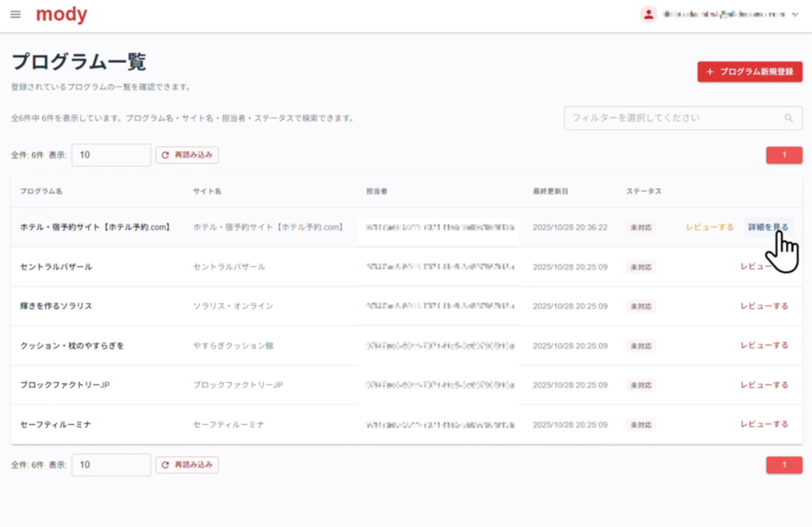Click the ステータス column header
The width and height of the screenshot is (812, 527).
coord(644,191)
